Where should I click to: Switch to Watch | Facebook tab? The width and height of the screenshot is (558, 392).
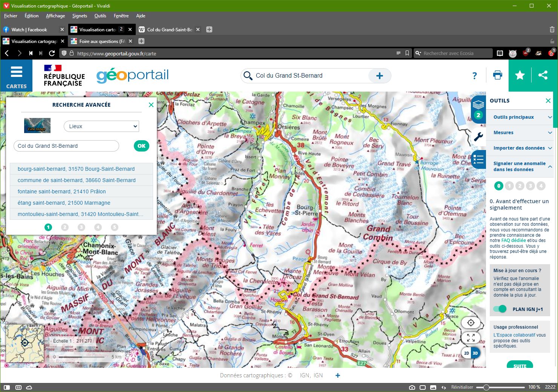coord(34,29)
